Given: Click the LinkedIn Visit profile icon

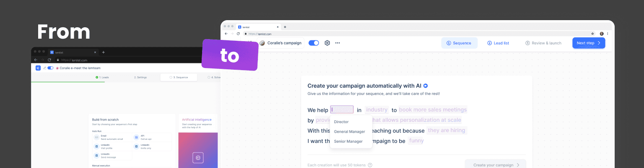Looking at the screenshot, I should tap(96, 147).
